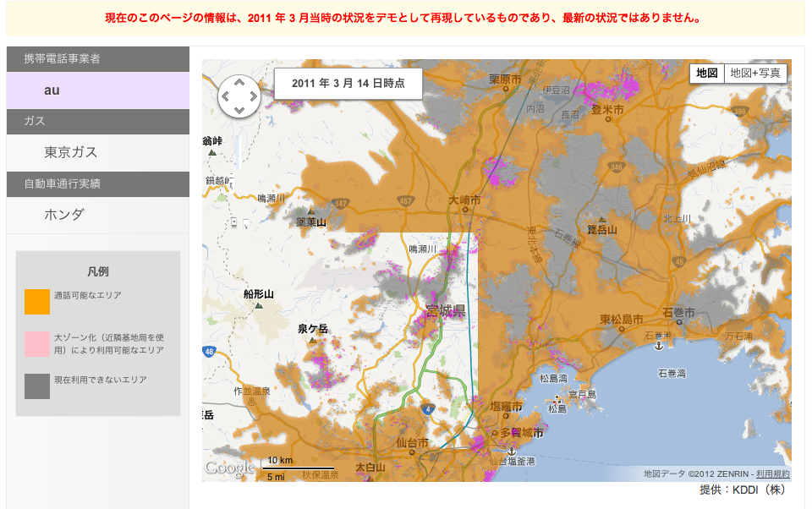This screenshot has width=812, height=509.
Task: Click the blue route 48 road shield
Action: click(209, 351)
